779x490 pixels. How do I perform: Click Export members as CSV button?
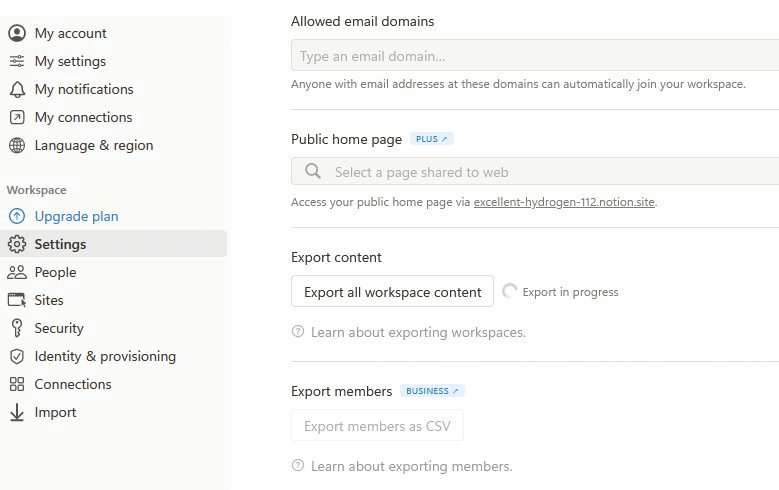(377, 425)
